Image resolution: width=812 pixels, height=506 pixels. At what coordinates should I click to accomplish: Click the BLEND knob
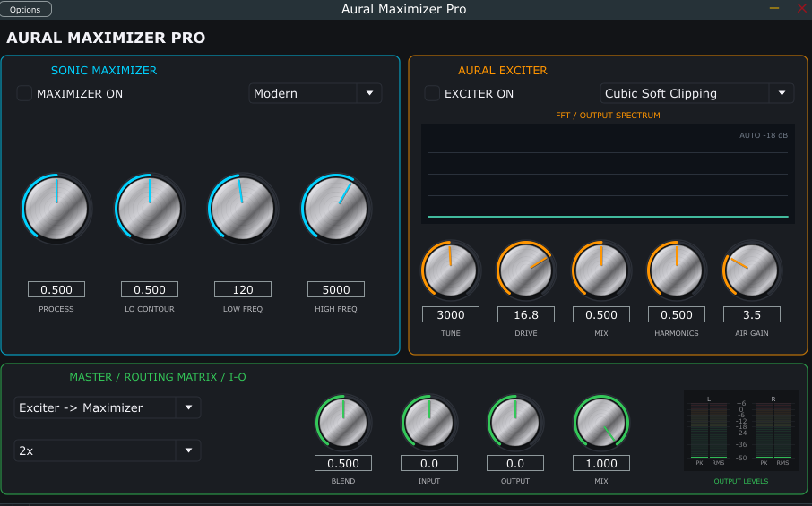pos(343,423)
